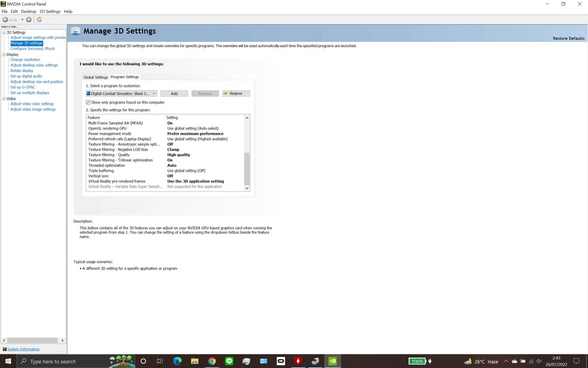588x368 pixels.
Task: Open File Explorer from taskbar
Action: click(x=195, y=362)
